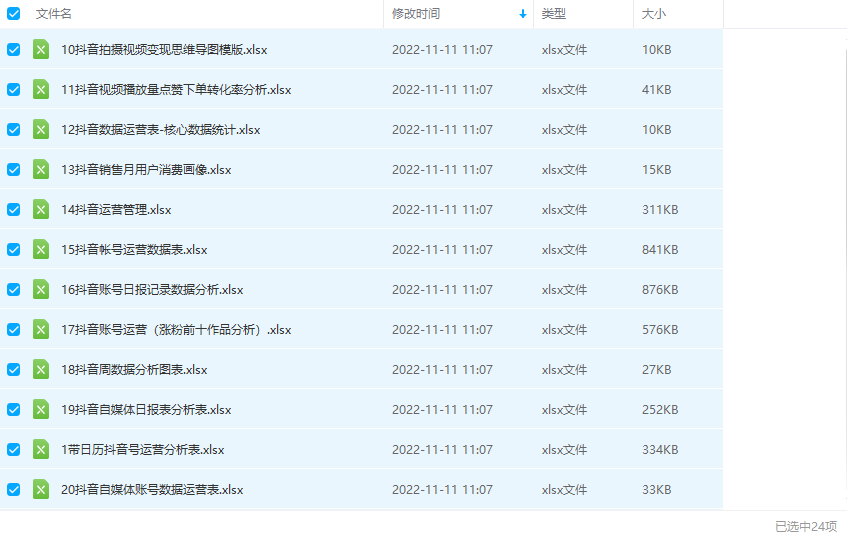The height and width of the screenshot is (539, 847).
Task: Uncheck 20抖音自媒体账号数据运营表.xlsx checkbox
Action: [x=14, y=489]
